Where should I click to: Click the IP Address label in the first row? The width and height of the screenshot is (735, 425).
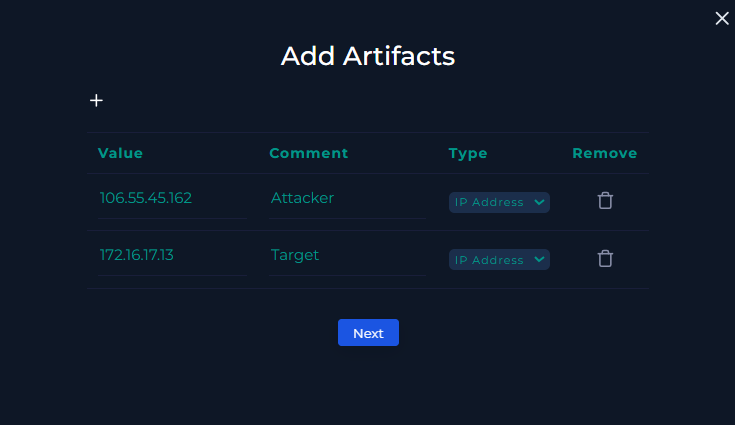(489, 202)
